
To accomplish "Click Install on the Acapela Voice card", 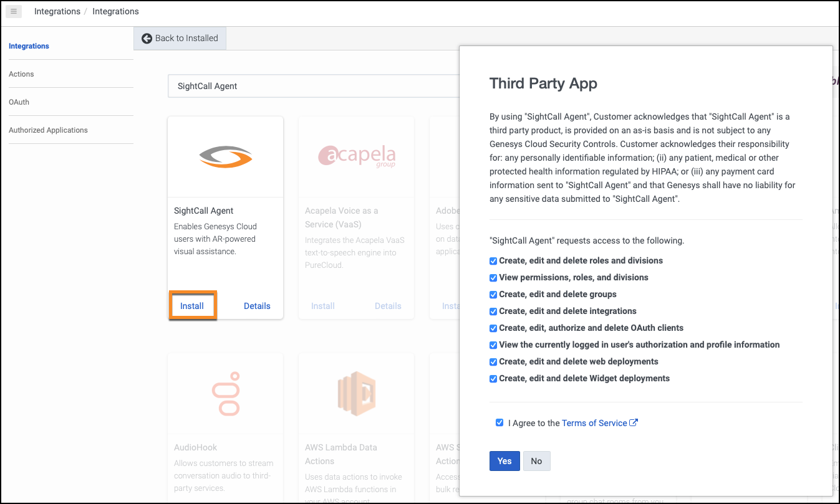I will point(323,306).
